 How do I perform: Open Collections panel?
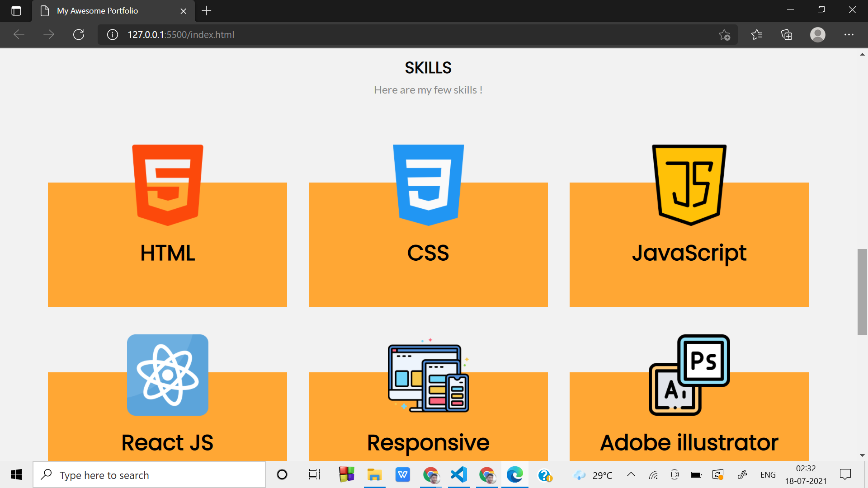pos(787,35)
